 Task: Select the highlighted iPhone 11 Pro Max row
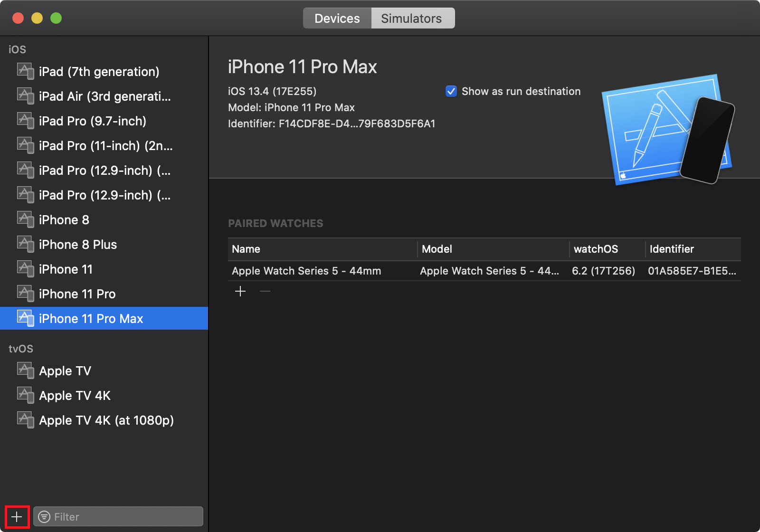pos(104,318)
